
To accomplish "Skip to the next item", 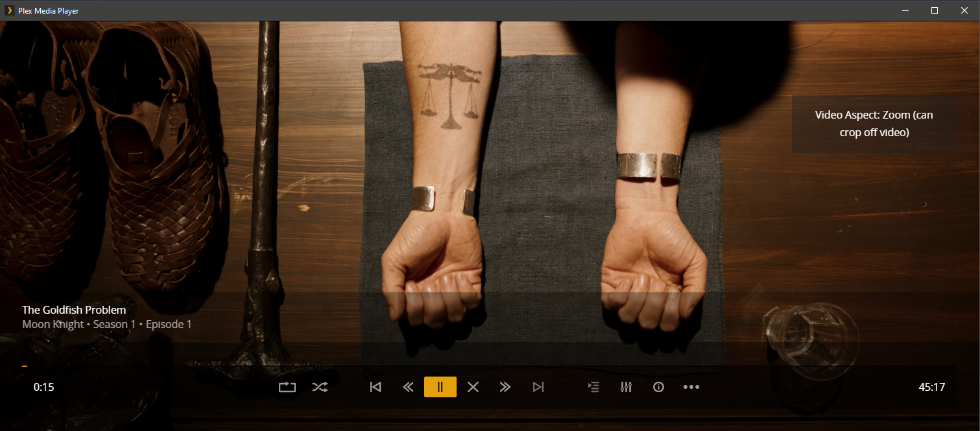I will coord(538,387).
